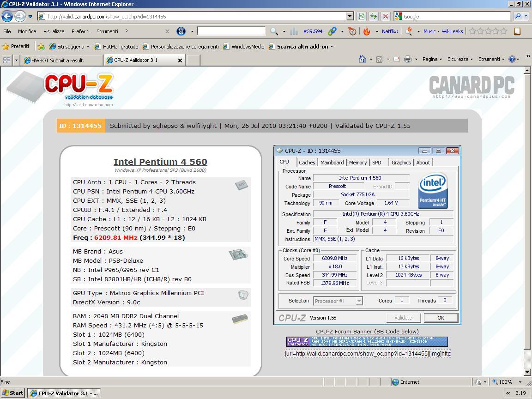Viewport: 532px width, 399px height.
Task: Open the Netflix: toolbar link
Action: tap(390, 31)
